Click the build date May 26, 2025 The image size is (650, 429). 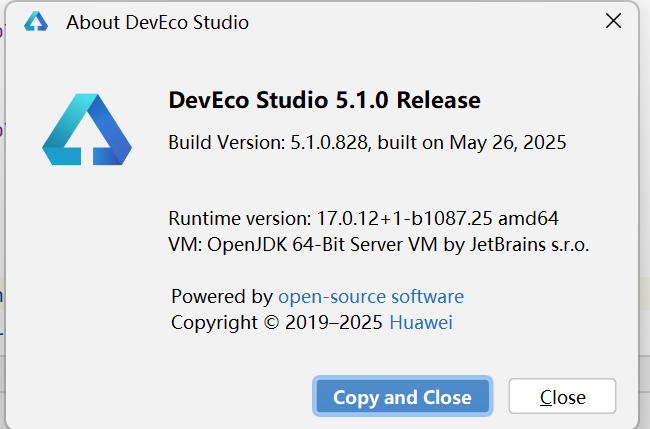507,143
